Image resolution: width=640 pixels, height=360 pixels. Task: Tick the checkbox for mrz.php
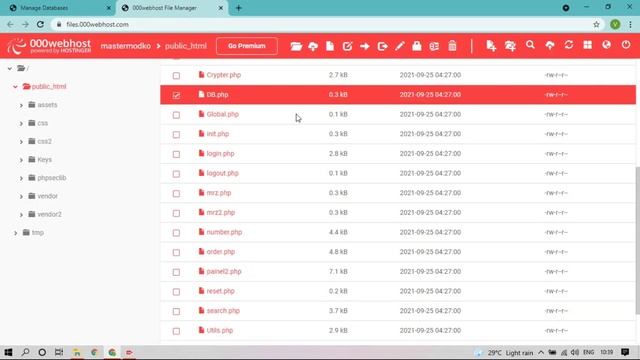176,193
